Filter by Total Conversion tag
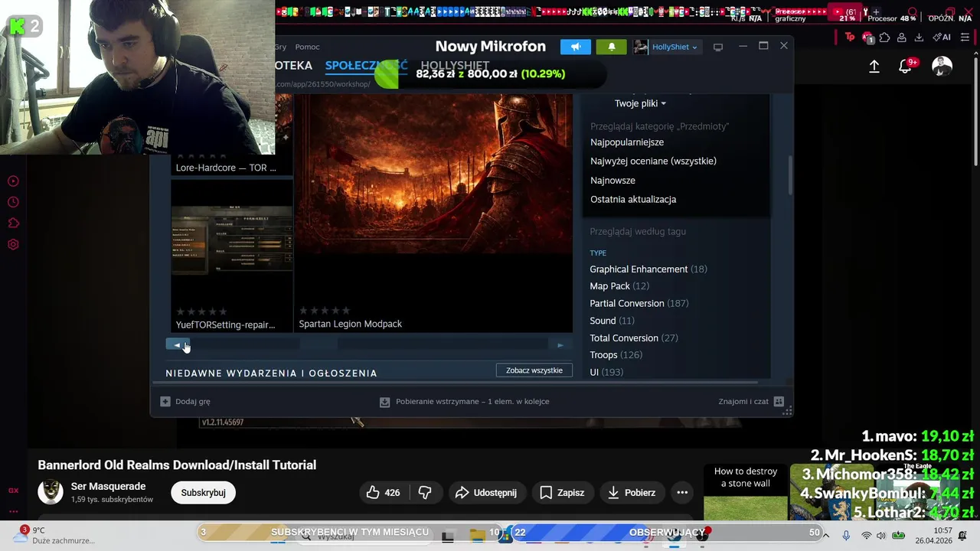980x551 pixels. [x=634, y=337]
